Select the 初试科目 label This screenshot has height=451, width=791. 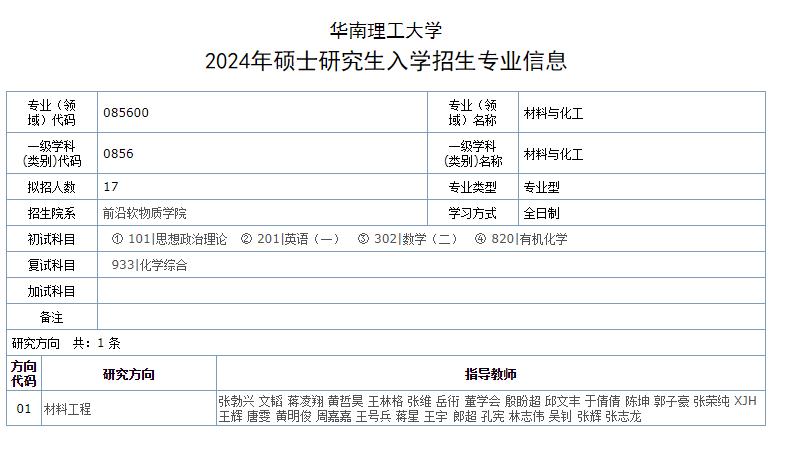click(x=51, y=239)
